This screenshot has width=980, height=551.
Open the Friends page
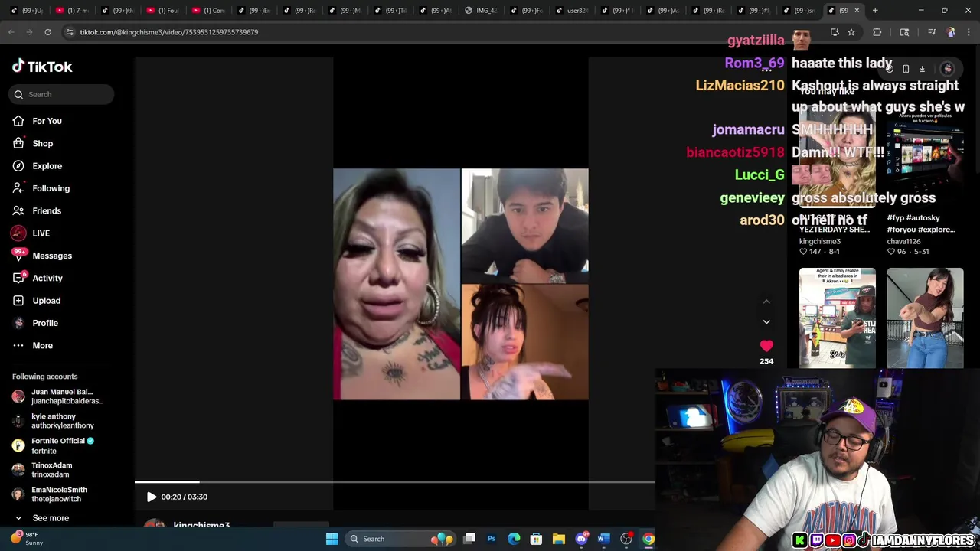47,210
